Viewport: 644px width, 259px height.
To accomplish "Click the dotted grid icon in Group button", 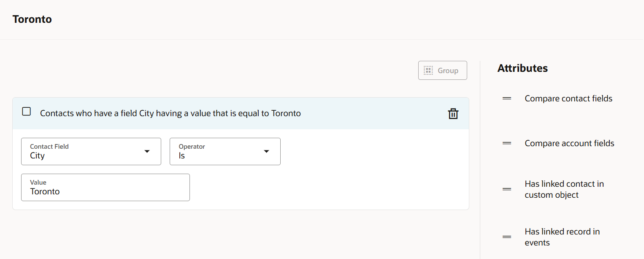I will click(428, 71).
